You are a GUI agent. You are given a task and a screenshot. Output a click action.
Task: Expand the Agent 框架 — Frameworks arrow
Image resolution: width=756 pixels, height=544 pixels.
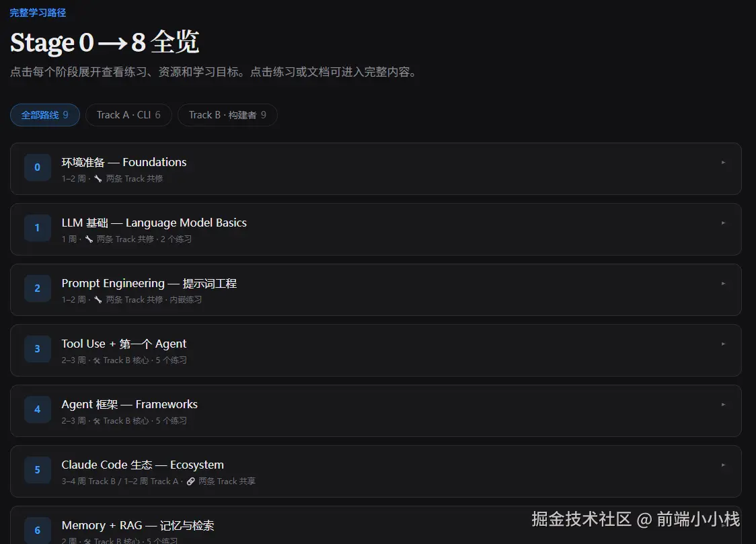(723, 405)
